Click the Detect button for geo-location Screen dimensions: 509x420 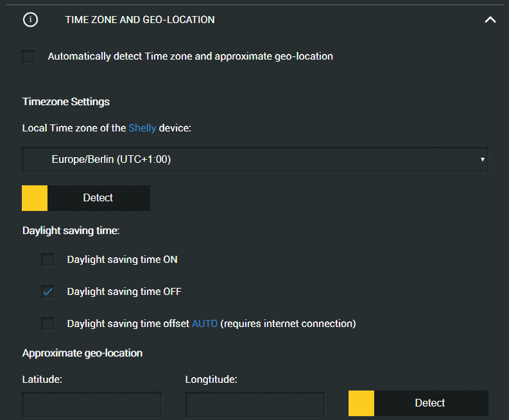418,403
